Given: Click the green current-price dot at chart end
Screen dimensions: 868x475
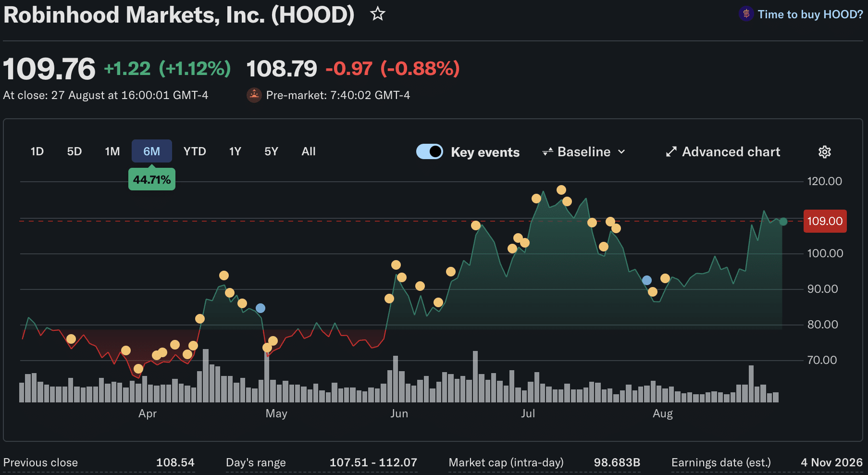Looking at the screenshot, I should [x=783, y=222].
